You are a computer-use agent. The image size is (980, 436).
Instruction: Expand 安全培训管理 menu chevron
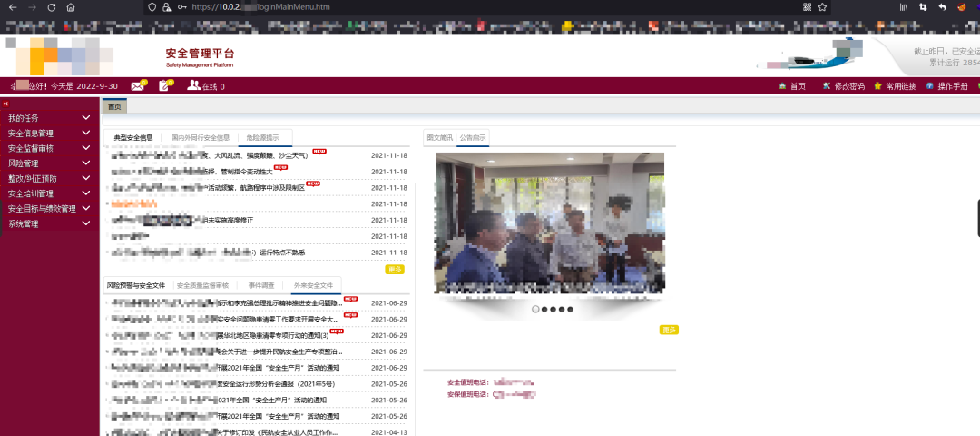click(x=86, y=193)
